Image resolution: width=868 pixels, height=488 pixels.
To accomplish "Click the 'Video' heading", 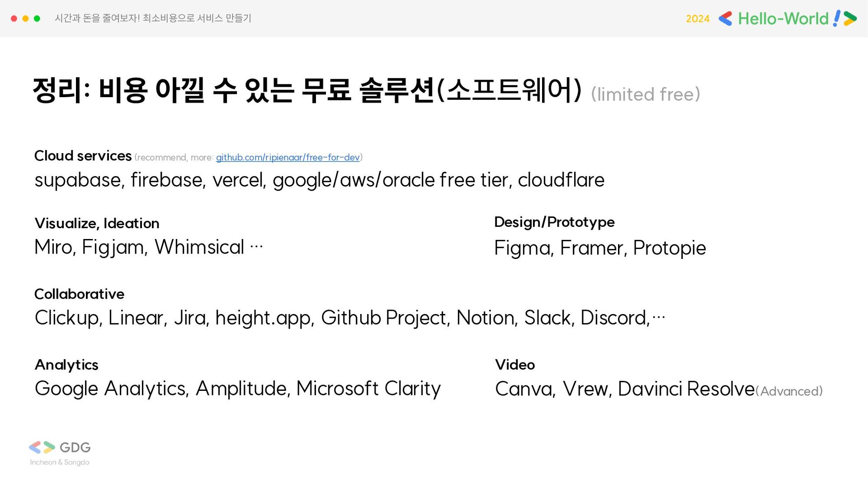I will [515, 365].
